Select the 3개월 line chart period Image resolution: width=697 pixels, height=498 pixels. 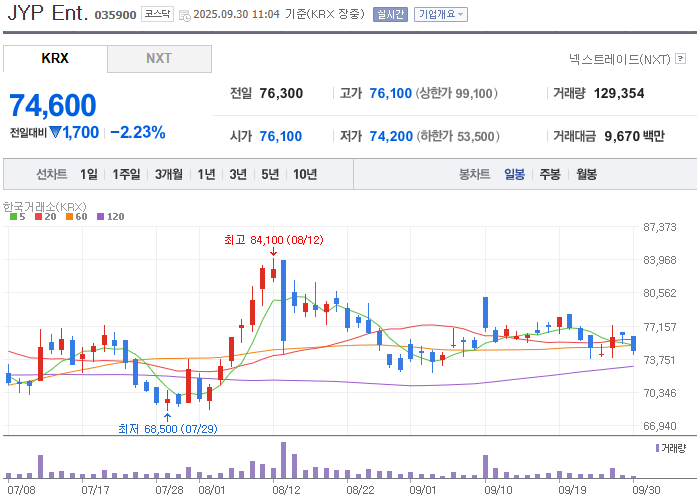(x=168, y=174)
